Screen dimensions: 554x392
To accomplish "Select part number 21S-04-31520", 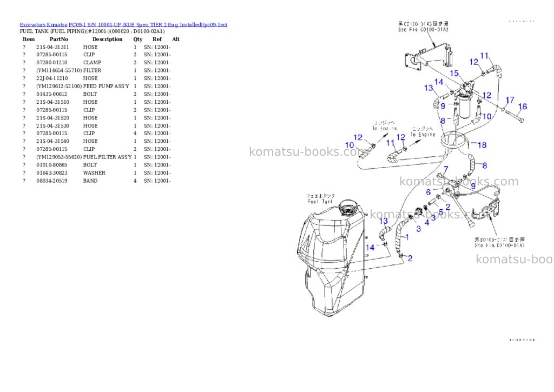I will coord(52,118).
